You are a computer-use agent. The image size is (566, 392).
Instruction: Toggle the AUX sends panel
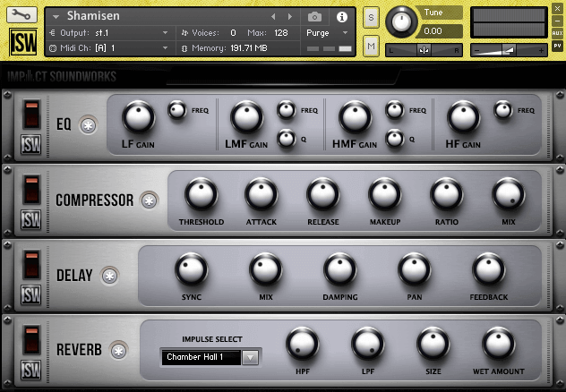[x=557, y=33]
